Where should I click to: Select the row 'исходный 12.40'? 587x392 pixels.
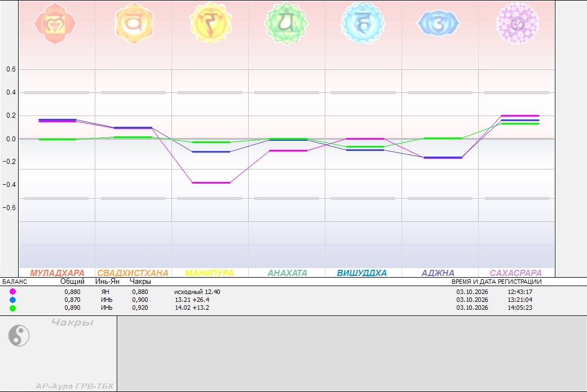(293, 291)
